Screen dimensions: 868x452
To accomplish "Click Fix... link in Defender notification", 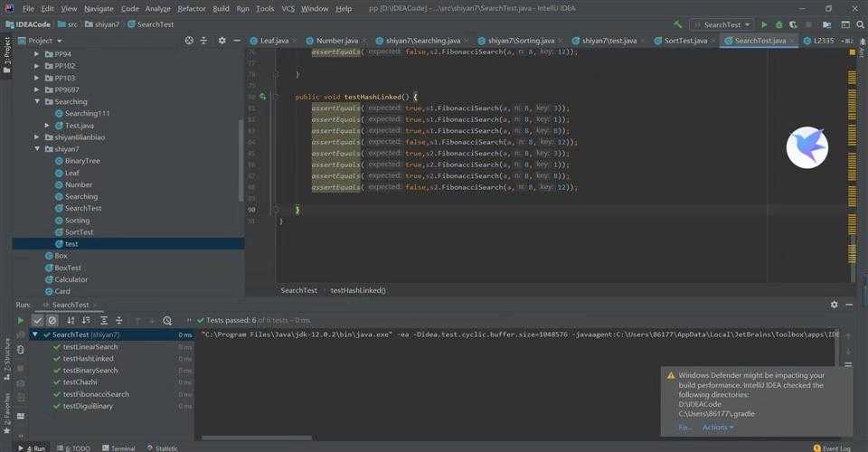I will [684, 427].
